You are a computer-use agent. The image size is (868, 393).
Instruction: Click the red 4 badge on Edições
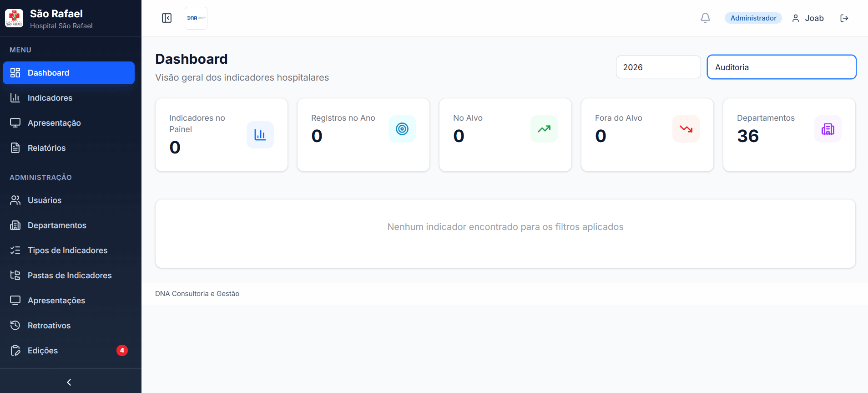(122, 350)
